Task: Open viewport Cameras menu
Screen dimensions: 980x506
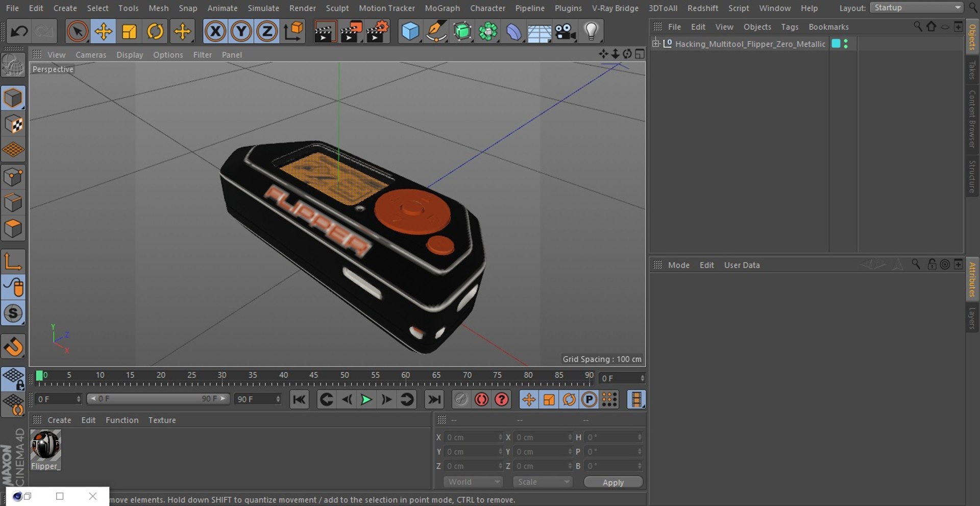Action: tap(91, 55)
